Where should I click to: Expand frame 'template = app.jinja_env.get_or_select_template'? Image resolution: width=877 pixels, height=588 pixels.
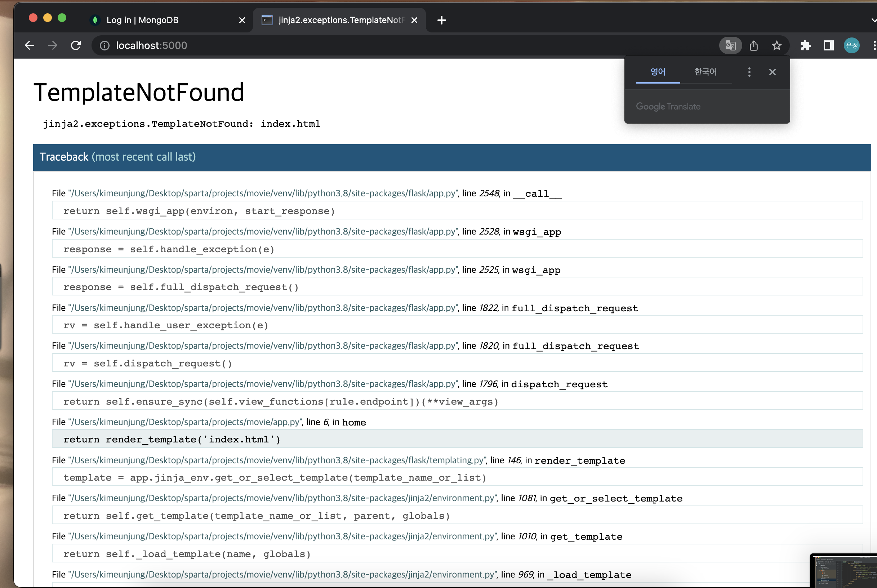[457, 477]
